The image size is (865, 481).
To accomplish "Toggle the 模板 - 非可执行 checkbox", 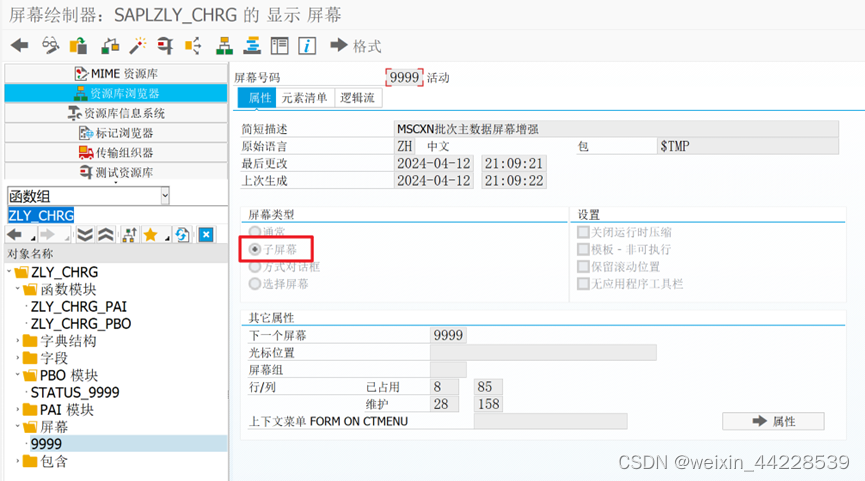I will tap(583, 249).
